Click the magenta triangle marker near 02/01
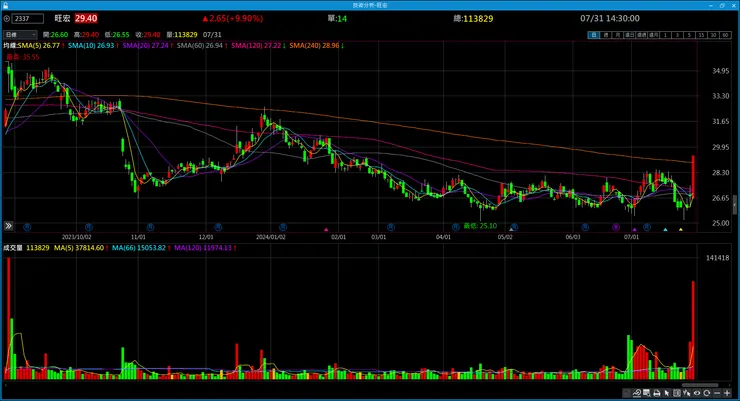This screenshot has height=401, width=740. [326, 230]
